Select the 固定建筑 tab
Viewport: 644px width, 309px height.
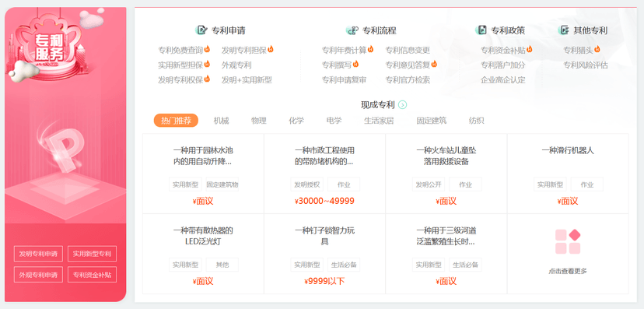[431, 121]
